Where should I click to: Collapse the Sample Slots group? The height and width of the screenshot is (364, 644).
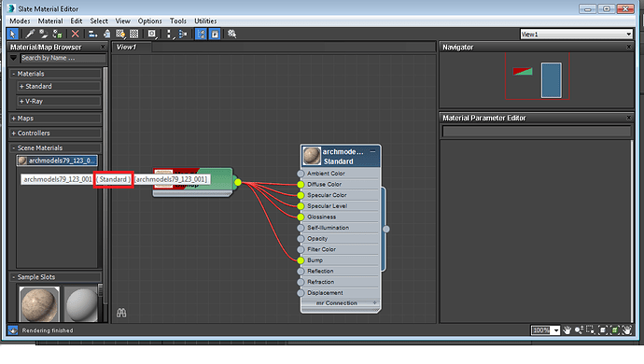(55, 277)
